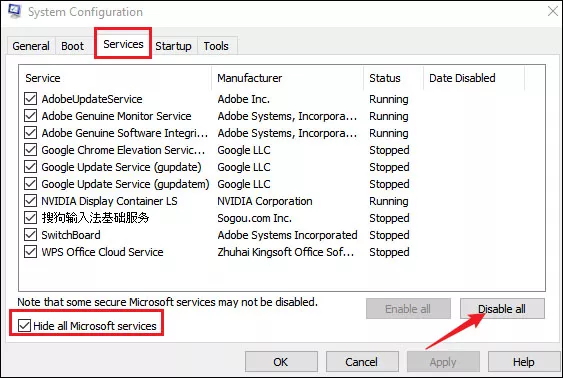Image resolution: width=563 pixels, height=378 pixels.
Task: Toggle WPS Office Cloud Service checkbox
Action: 31,252
